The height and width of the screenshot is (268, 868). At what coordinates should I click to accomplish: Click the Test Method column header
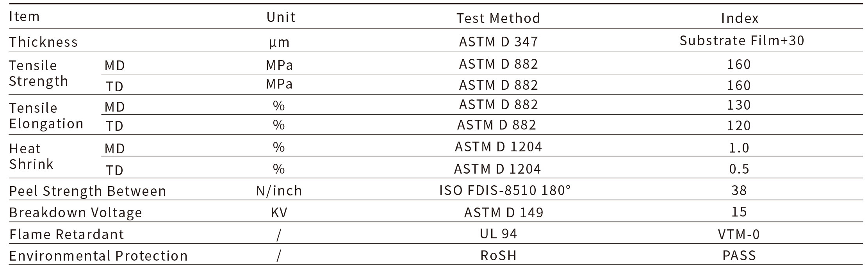pyautogui.click(x=498, y=18)
